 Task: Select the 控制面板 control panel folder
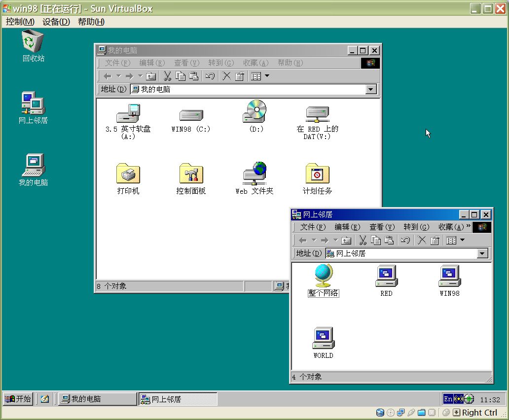click(191, 175)
